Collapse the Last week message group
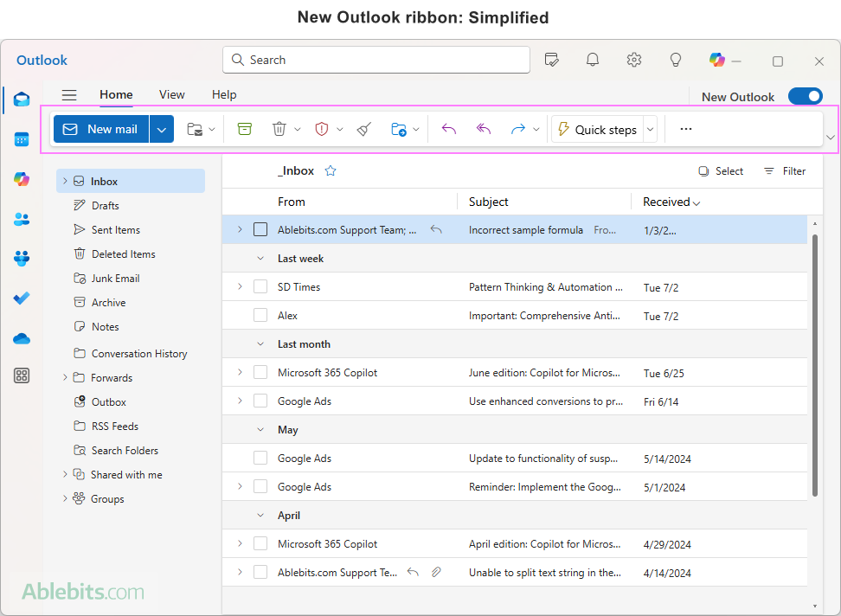 coord(260,258)
